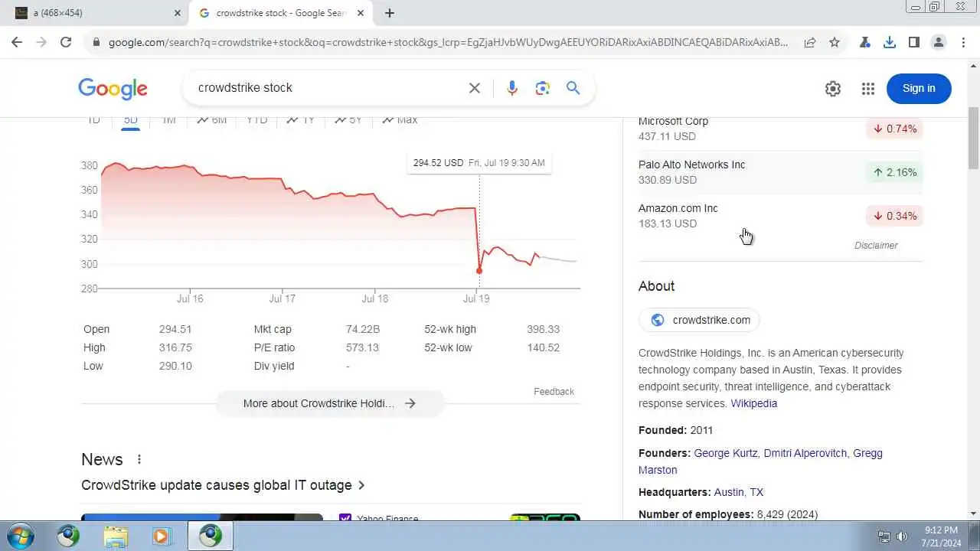Open a new browser tab
Image resolution: width=980 pixels, height=551 pixels.
click(390, 13)
